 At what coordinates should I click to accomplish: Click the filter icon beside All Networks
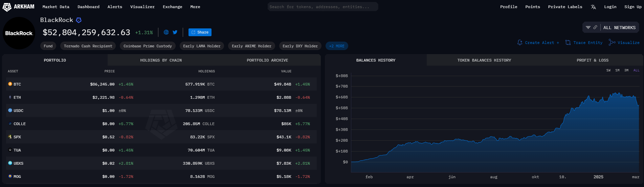click(588, 28)
